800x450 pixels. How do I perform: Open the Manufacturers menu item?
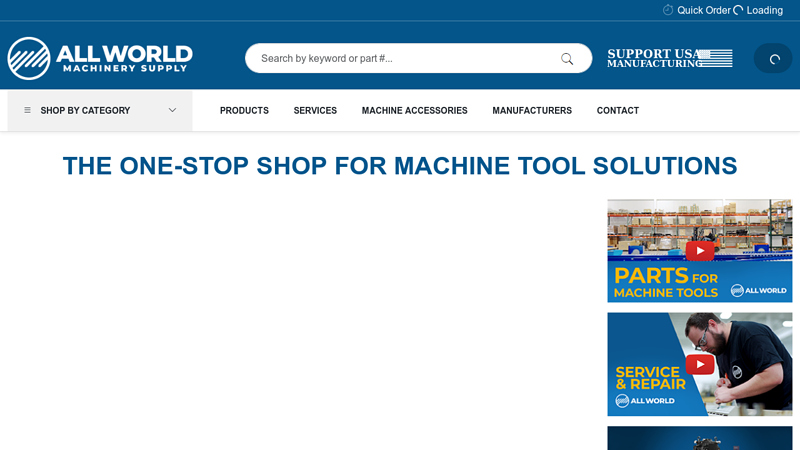(532, 111)
